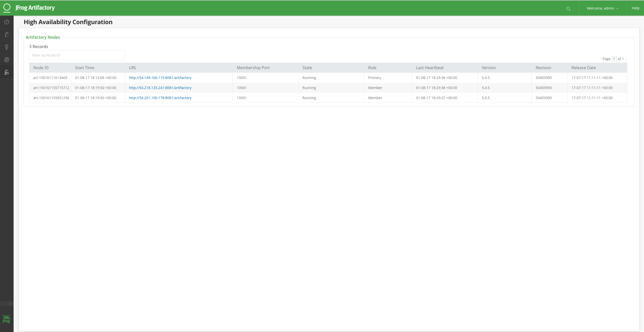
Task: Open URL for node art-150161155715712
Action: [x=160, y=88]
